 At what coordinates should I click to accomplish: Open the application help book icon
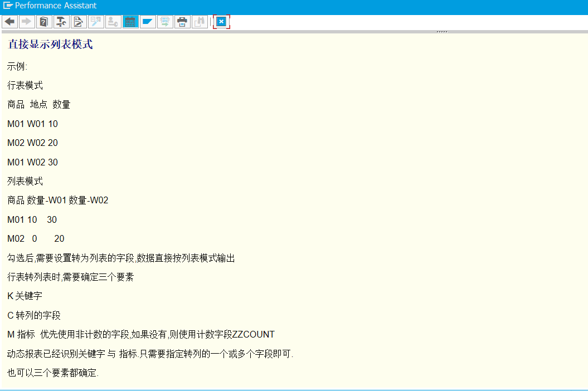click(x=43, y=22)
